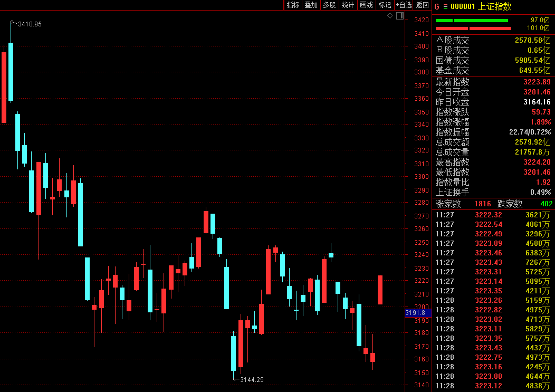The width and height of the screenshot is (555, 392).
Task: Click the latest red candlestick near 3220
Action: [380, 290]
